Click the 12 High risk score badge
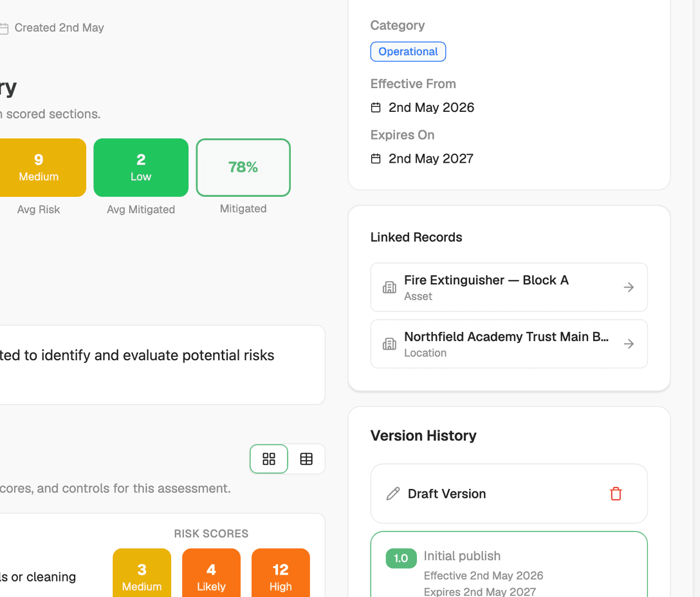 [x=281, y=573]
